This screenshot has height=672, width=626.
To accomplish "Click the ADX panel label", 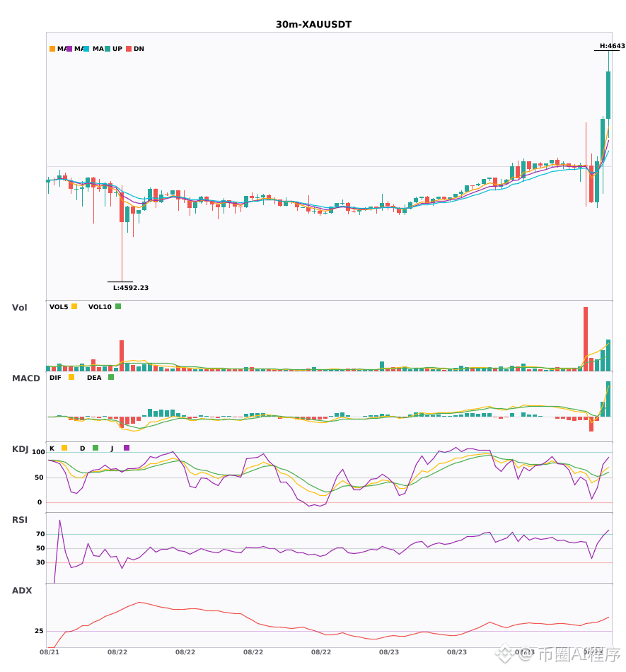I will [x=22, y=591].
